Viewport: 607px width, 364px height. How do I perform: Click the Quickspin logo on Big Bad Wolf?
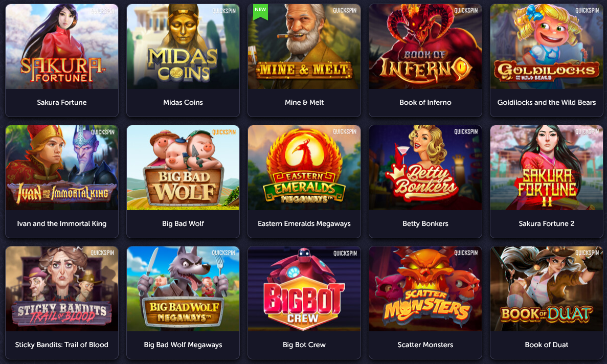[x=224, y=132]
